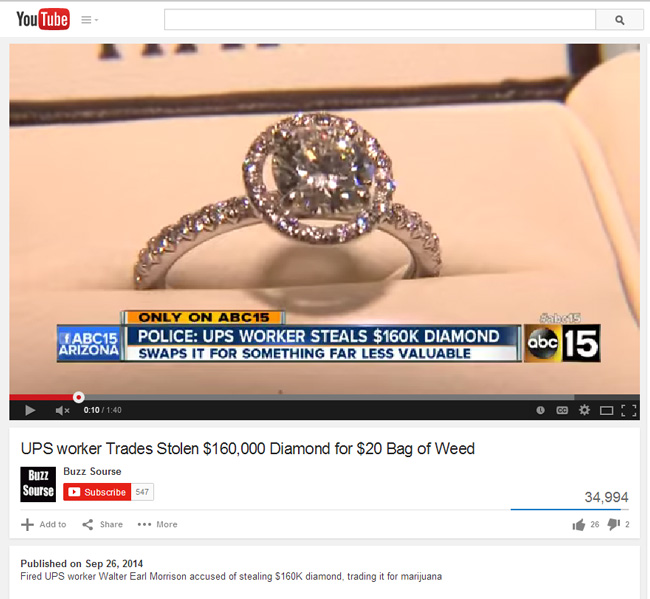Open the player settings gear
The width and height of the screenshot is (650, 599).
(585, 410)
